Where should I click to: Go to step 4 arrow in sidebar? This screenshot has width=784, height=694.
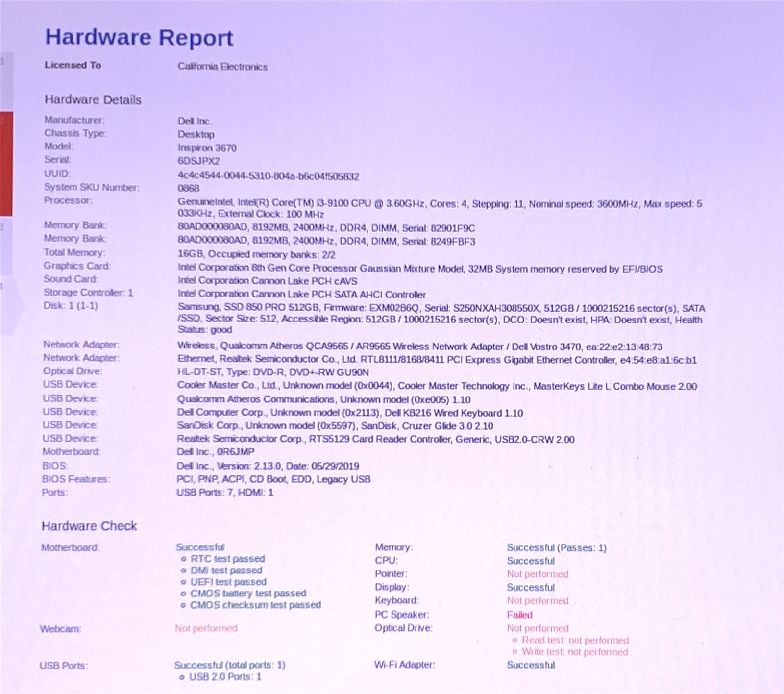point(10,306)
